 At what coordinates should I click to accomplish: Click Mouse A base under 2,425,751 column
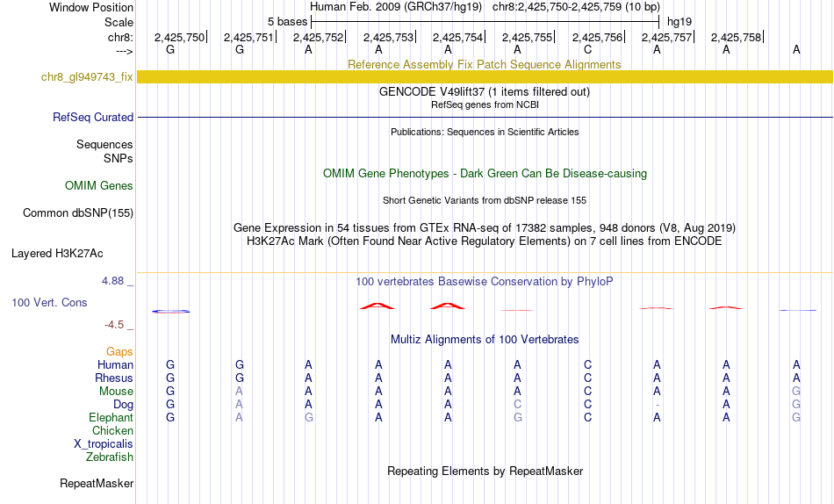point(240,392)
